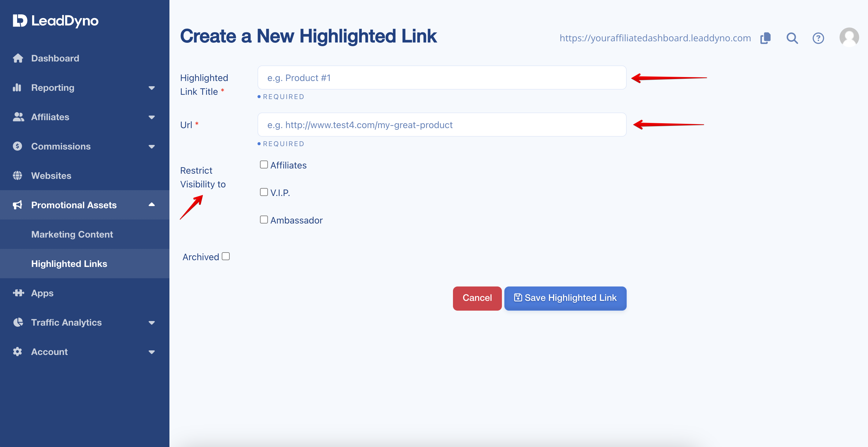The height and width of the screenshot is (447, 868).
Task: Toggle the Archived checkbox
Action: coord(226,256)
